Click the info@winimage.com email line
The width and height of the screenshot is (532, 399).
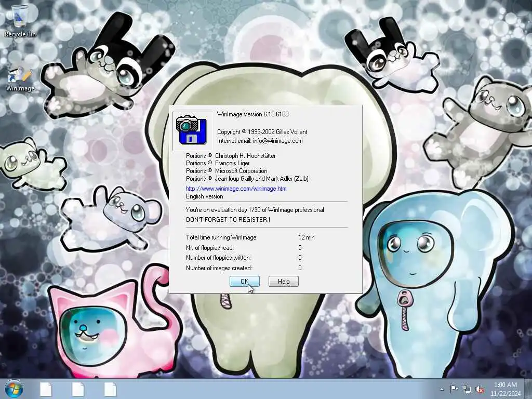(x=260, y=141)
